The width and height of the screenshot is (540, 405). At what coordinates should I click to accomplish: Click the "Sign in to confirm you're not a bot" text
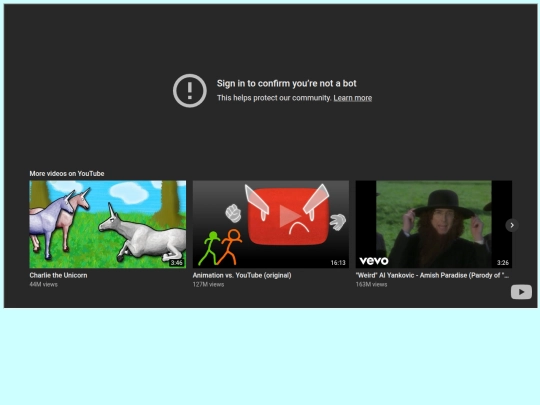click(x=287, y=83)
